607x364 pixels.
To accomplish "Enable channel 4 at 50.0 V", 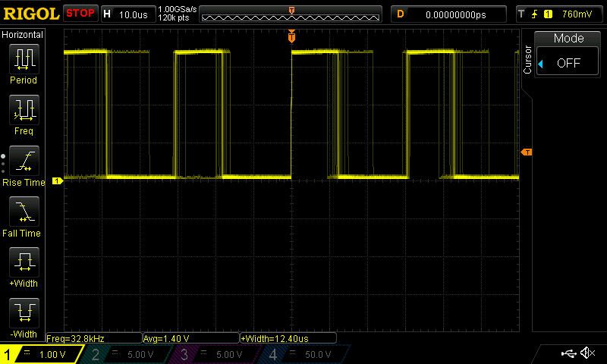I will 306,354.
